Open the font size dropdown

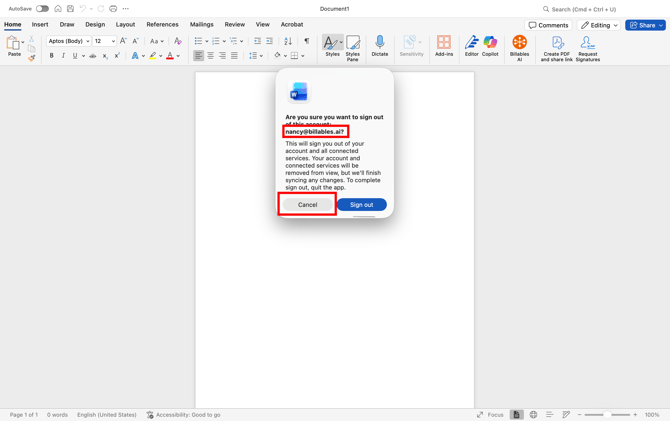(x=113, y=41)
